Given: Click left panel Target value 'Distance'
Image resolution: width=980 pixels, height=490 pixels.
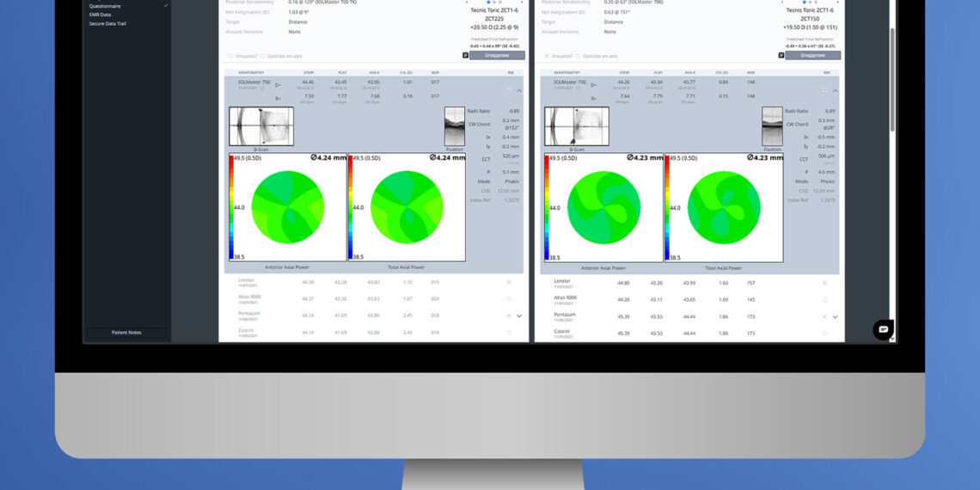Looking at the screenshot, I should tap(297, 21).
